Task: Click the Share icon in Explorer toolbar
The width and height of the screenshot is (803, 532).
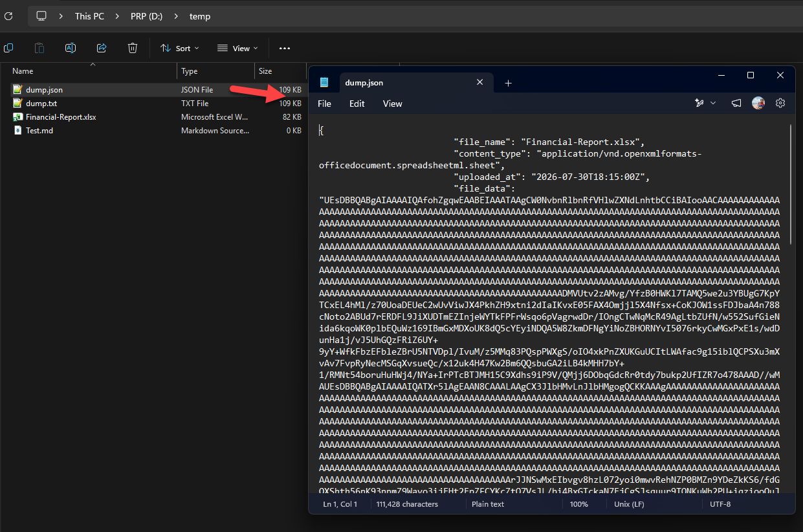Action: (x=102, y=48)
